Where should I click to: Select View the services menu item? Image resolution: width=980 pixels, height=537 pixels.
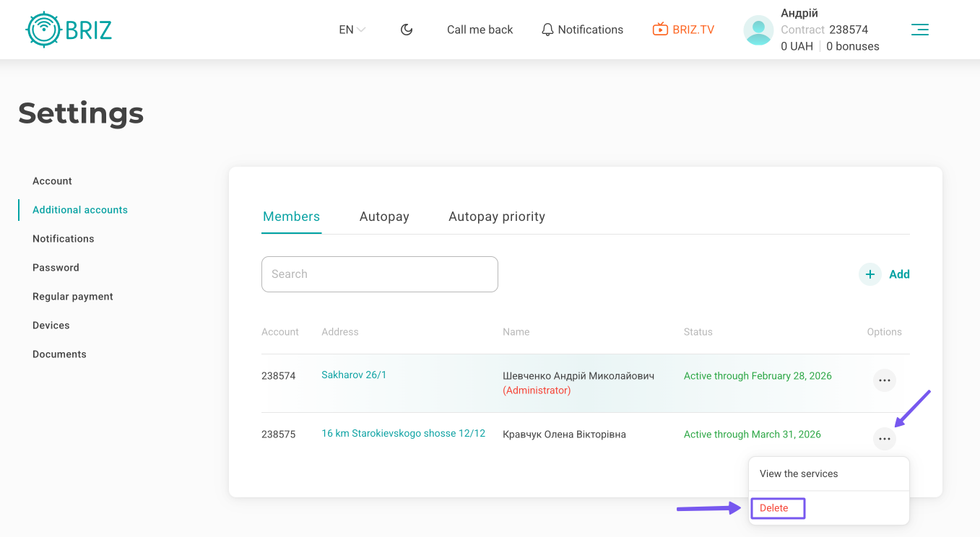coord(799,474)
